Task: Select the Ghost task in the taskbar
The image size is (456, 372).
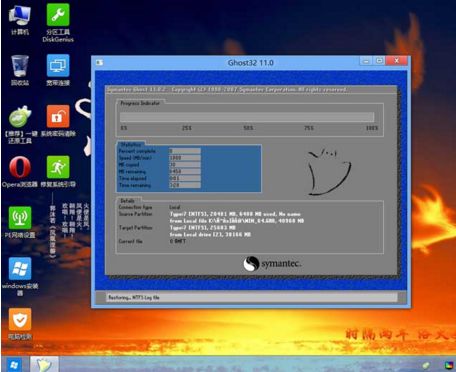Action: click(44, 364)
